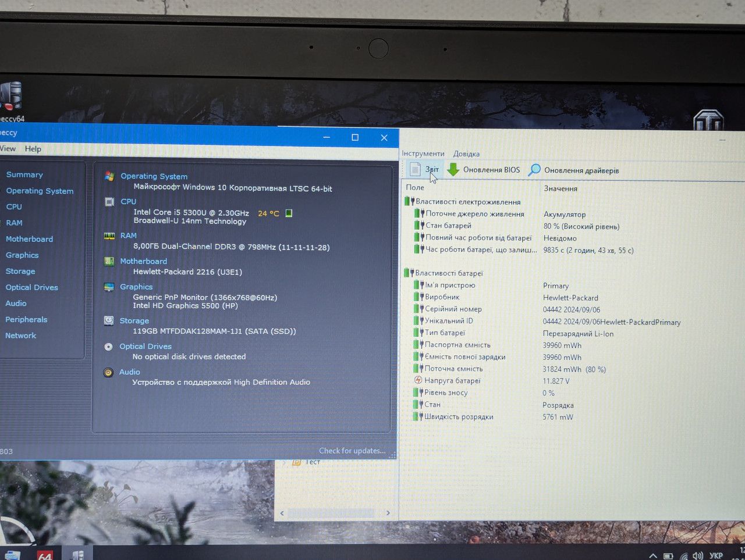Click the driver update magnifier icon
The width and height of the screenshot is (745, 560).
[534, 170]
